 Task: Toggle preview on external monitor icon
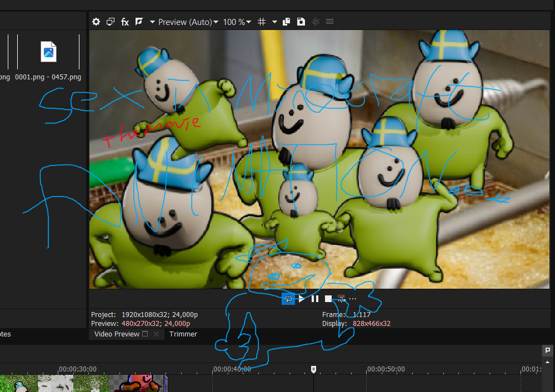coord(111,22)
